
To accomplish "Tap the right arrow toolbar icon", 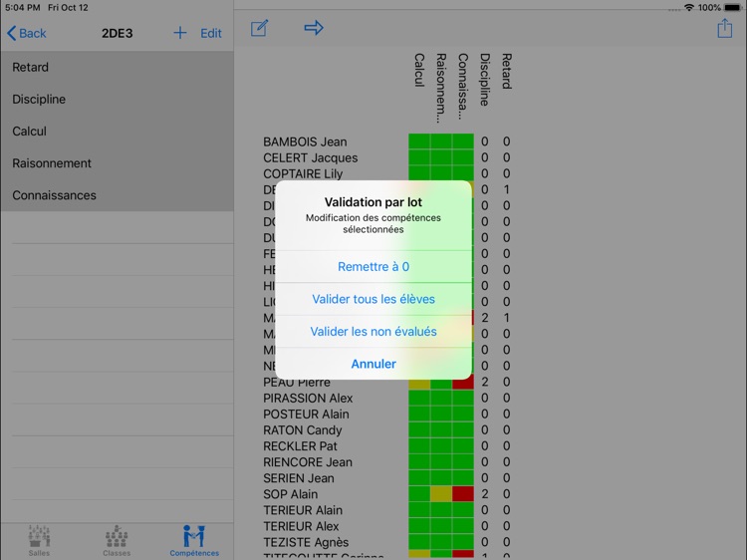I will click(314, 28).
